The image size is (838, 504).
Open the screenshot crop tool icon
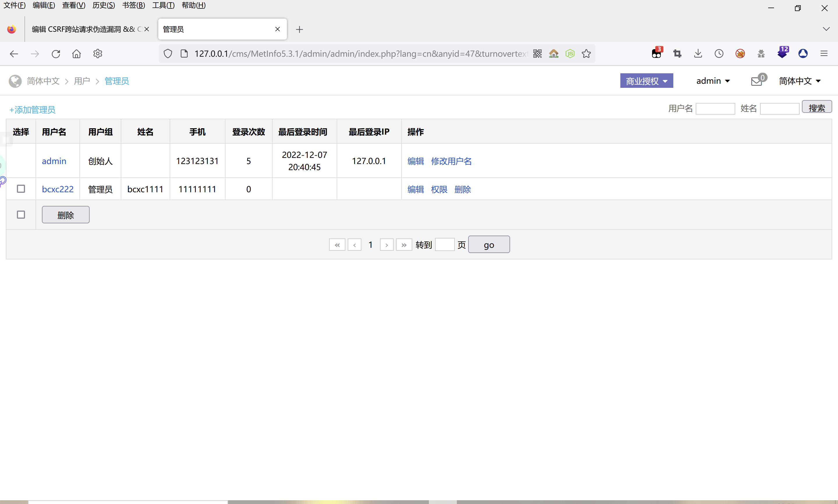click(x=677, y=54)
